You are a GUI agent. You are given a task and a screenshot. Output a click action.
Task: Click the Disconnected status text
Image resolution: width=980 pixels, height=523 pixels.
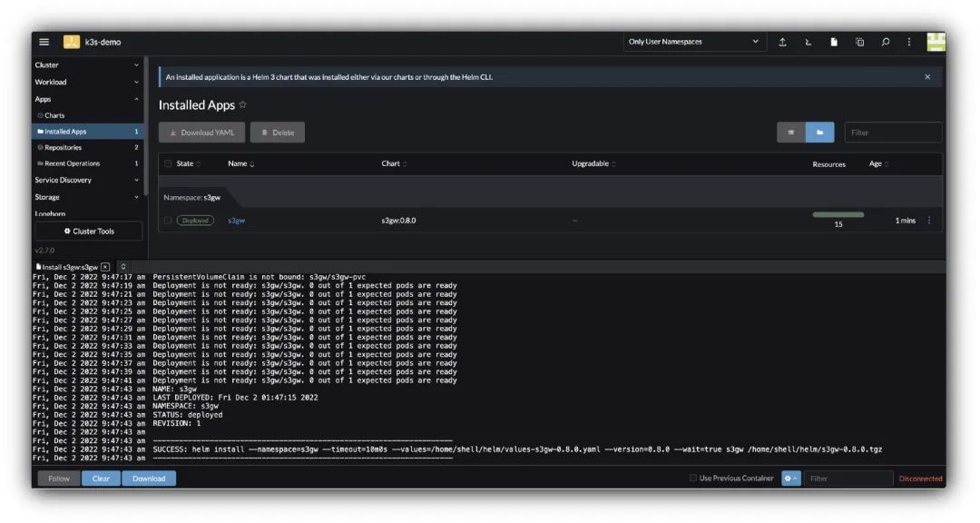coord(920,478)
